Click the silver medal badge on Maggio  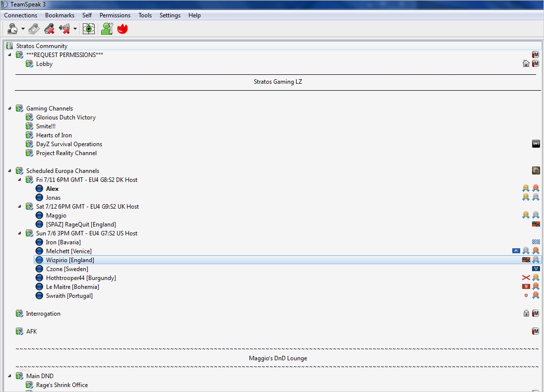[536, 215]
